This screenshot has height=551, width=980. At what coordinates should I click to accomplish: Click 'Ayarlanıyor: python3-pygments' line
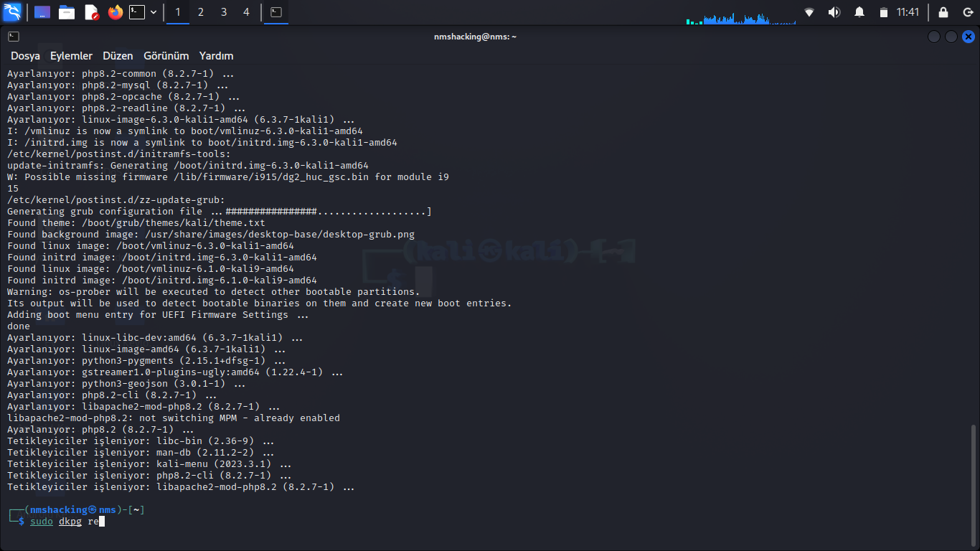click(x=146, y=361)
